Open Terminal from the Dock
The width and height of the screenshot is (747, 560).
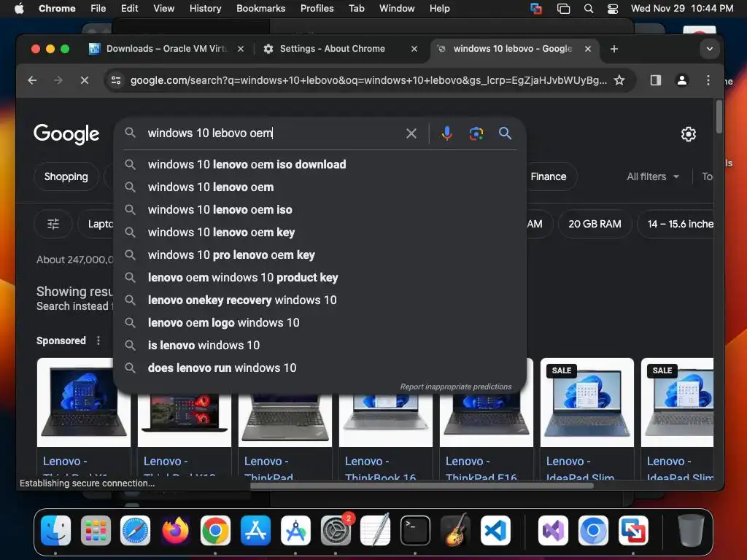coord(415,531)
